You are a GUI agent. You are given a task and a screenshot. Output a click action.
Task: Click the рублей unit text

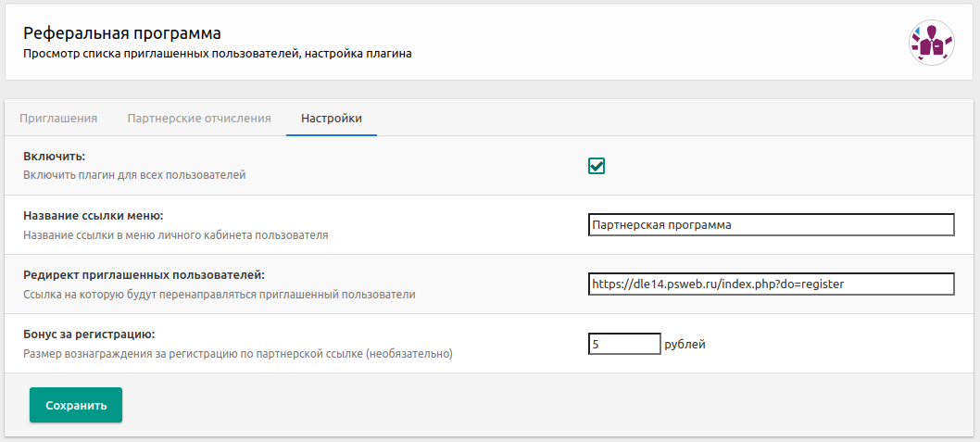tap(685, 345)
